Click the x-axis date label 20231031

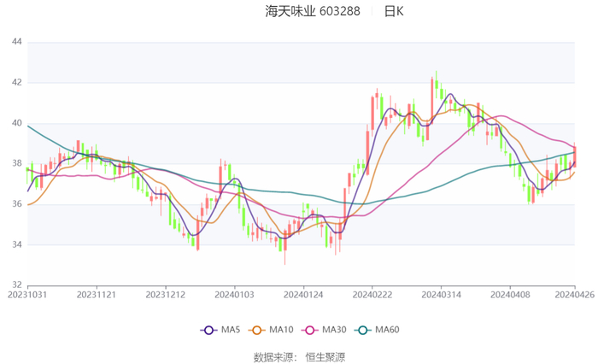point(27,295)
